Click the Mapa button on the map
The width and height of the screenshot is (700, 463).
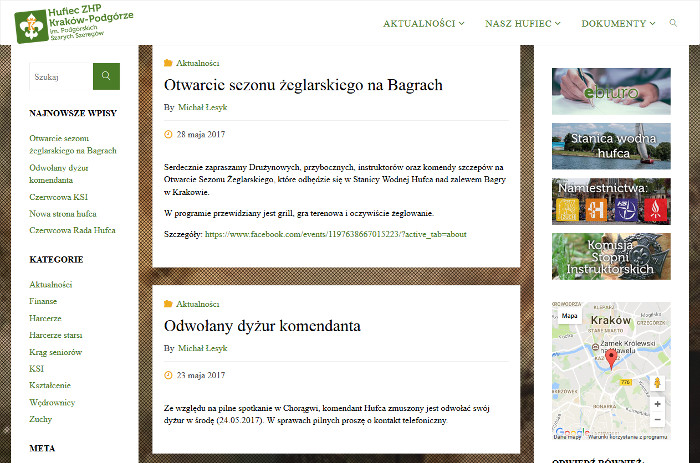(569, 316)
